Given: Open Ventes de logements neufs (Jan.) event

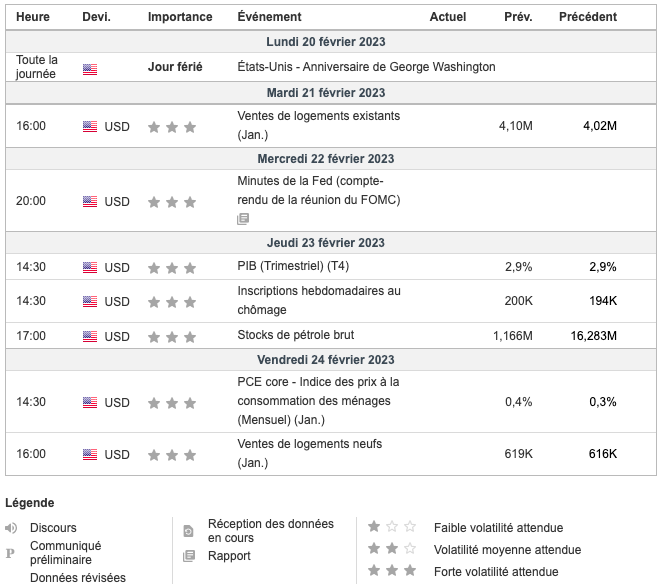Looking at the screenshot, I should coord(309,453).
